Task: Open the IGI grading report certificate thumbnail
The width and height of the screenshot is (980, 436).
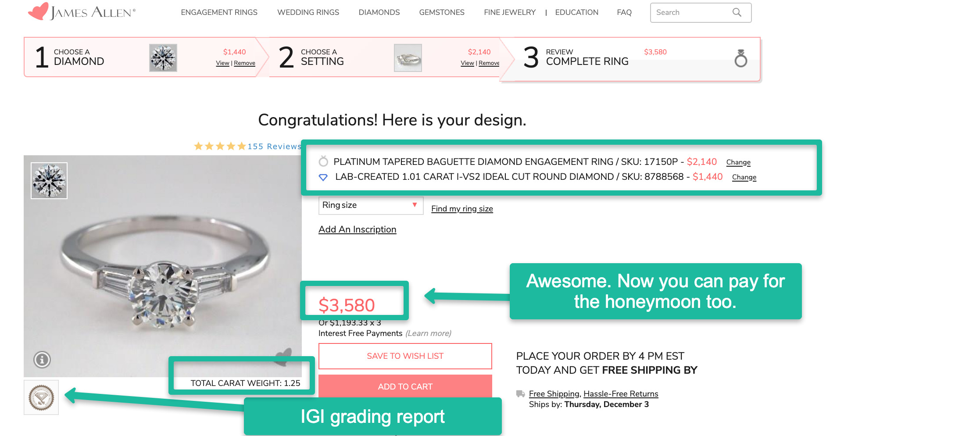Action: (x=41, y=398)
